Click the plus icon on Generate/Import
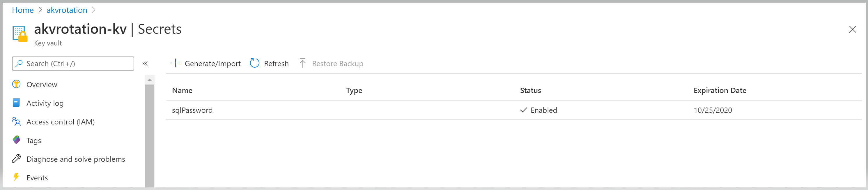The image size is (868, 190). point(176,63)
